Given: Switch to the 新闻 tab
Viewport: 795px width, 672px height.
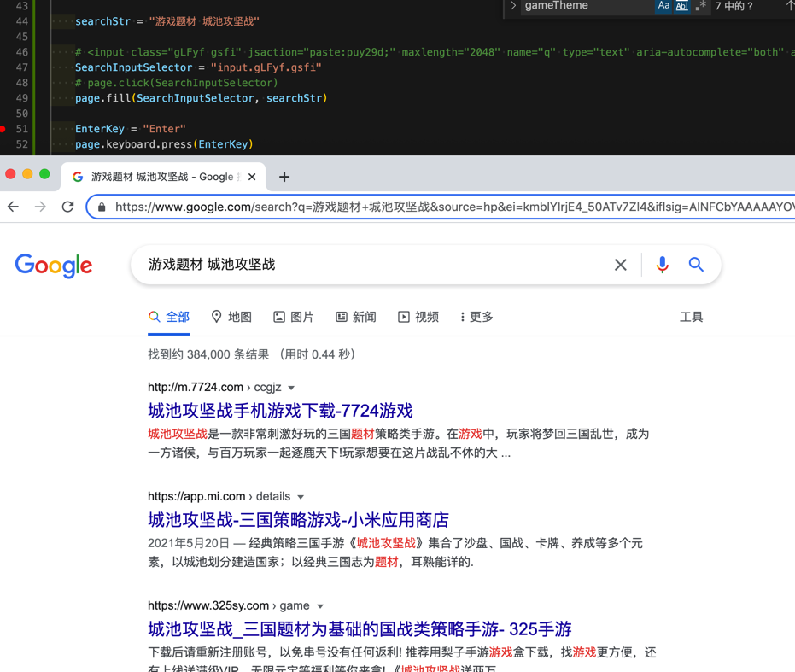Looking at the screenshot, I should click(x=356, y=317).
